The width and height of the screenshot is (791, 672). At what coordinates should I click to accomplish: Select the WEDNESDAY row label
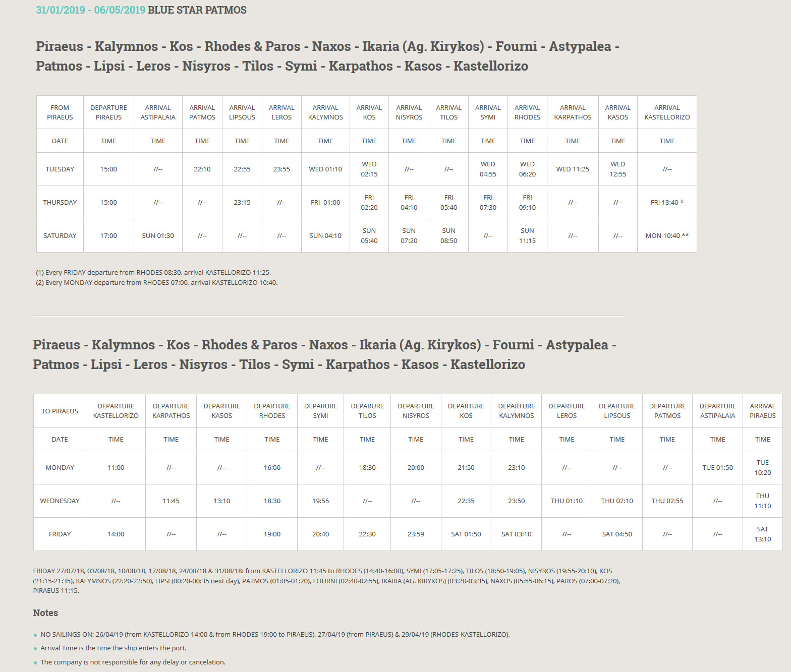click(x=60, y=501)
